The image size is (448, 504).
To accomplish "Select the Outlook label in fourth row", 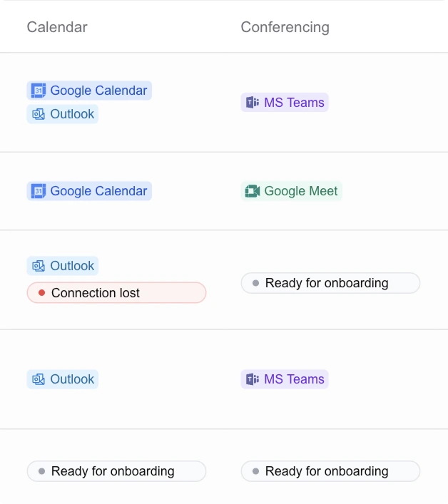I will 72,379.
